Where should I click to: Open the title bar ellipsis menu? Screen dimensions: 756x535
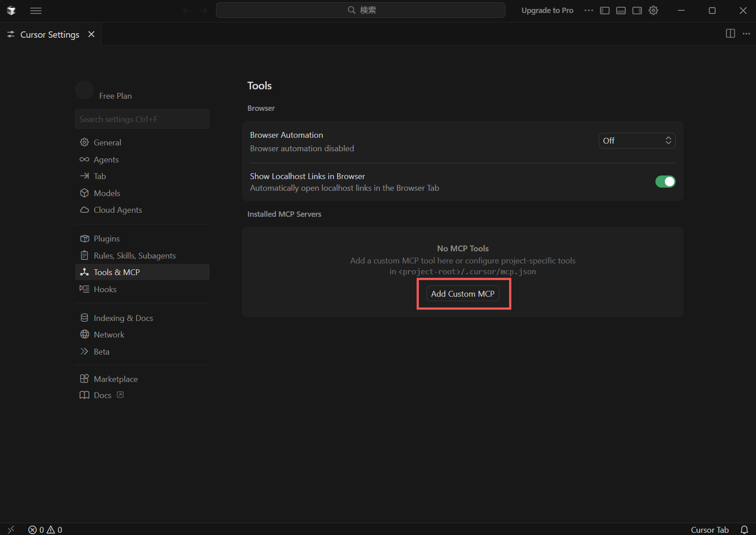point(589,11)
